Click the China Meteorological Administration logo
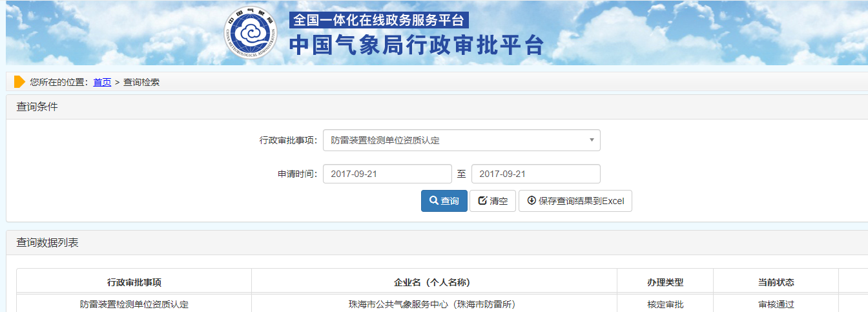This screenshot has height=312, width=868. [250, 34]
